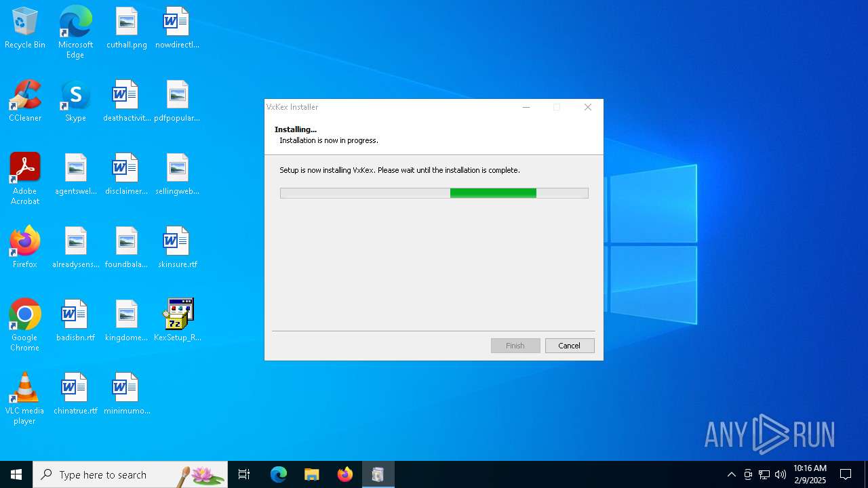Image resolution: width=868 pixels, height=488 pixels.
Task: Select the agentswel... image file
Action: coord(75,175)
